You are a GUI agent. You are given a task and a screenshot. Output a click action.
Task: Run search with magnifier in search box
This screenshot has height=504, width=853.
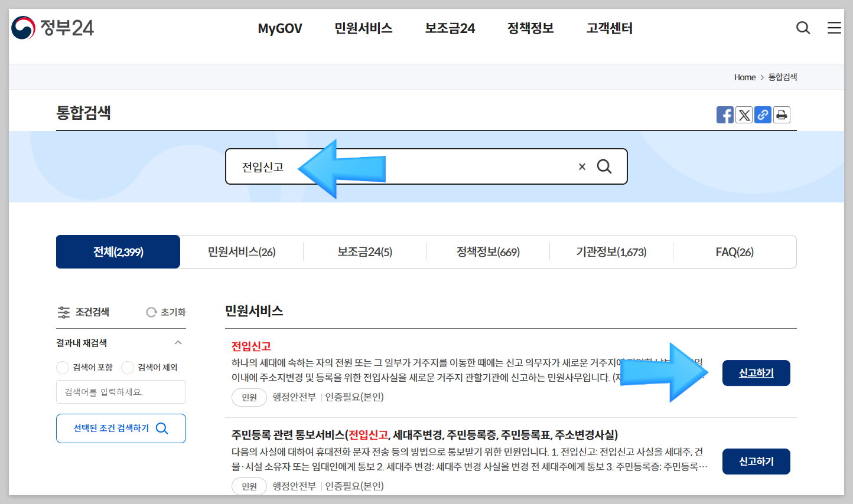click(x=604, y=166)
